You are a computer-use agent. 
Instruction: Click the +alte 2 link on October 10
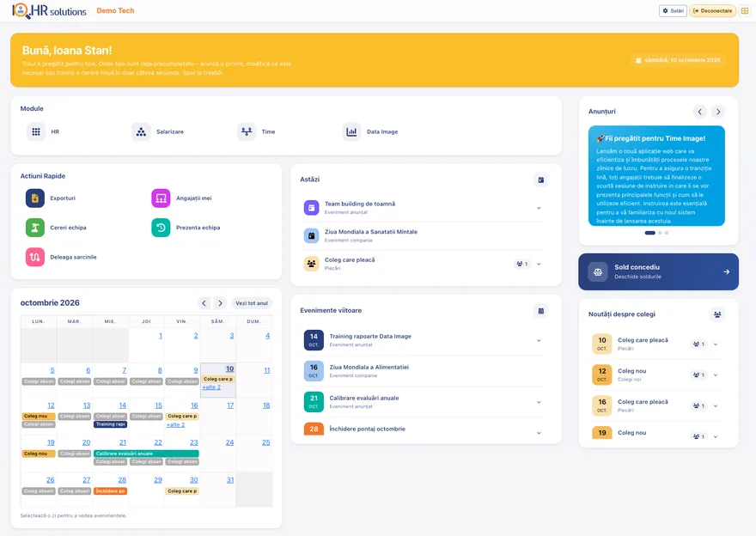coord(211,387)
